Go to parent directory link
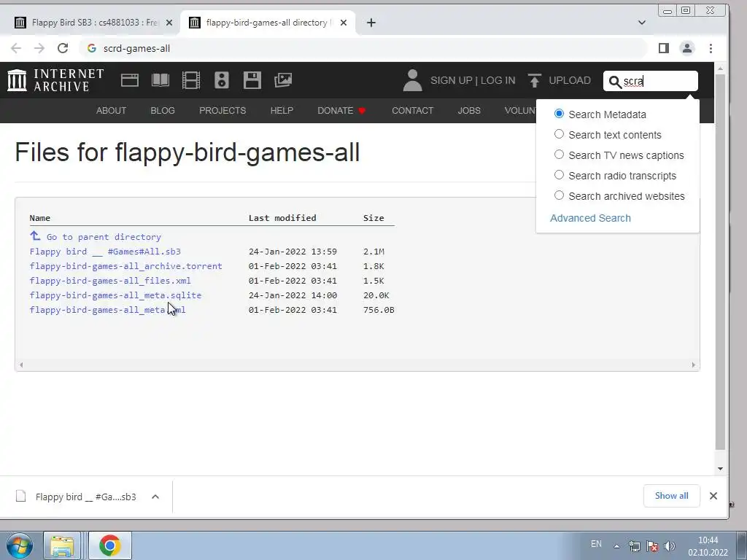 tap(104, 237)
